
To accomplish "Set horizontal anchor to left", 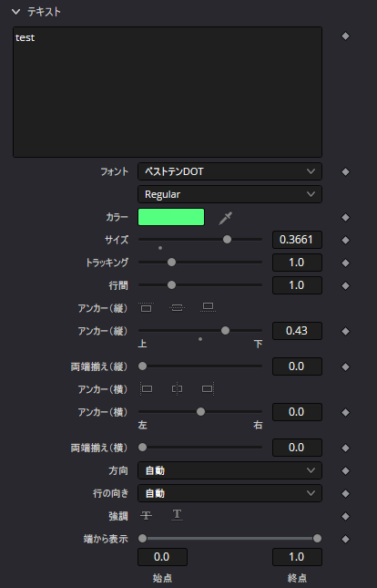I will 146,389.
